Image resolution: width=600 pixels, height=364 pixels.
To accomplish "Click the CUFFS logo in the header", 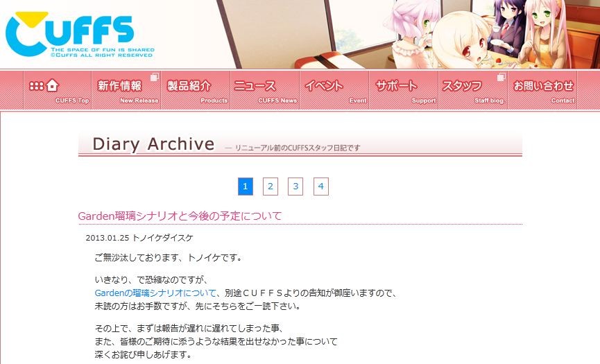I will [x=80, y=35].
